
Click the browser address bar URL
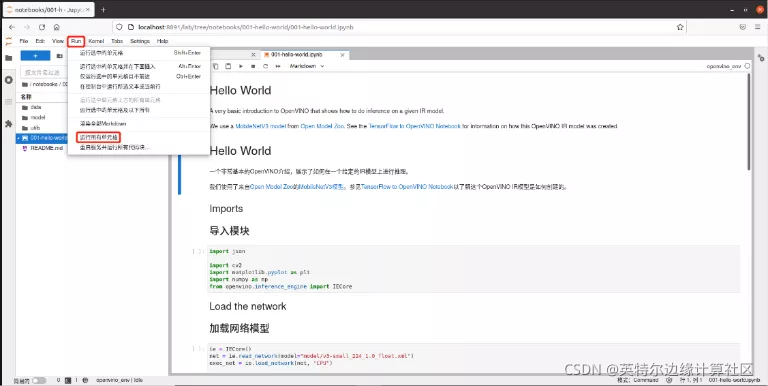pos(245,27)
